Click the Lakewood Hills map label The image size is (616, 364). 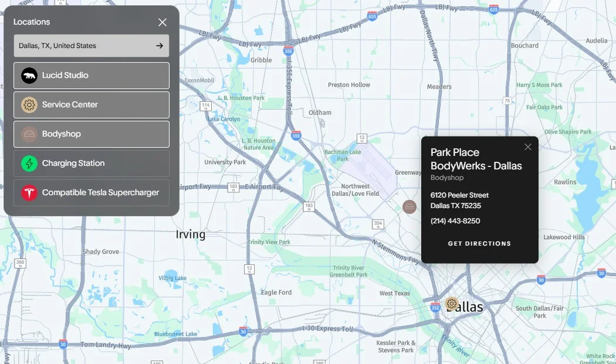click(x=564, y=237)
